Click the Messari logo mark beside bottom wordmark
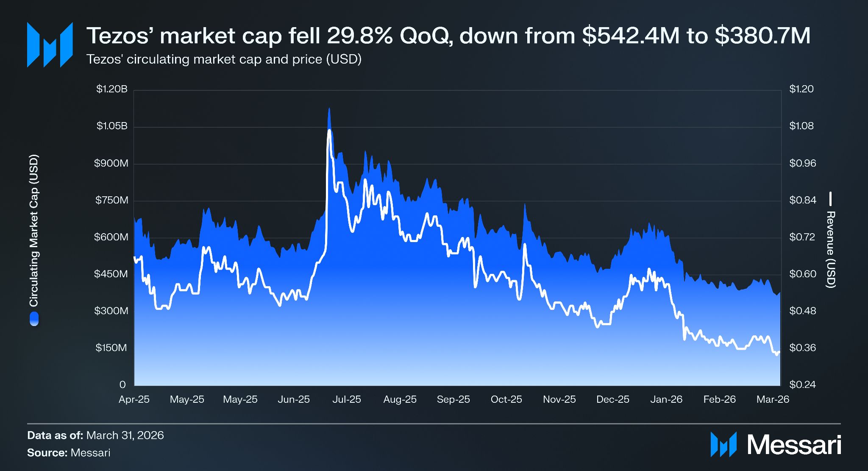The image size is (868, 471). (723, 444)
